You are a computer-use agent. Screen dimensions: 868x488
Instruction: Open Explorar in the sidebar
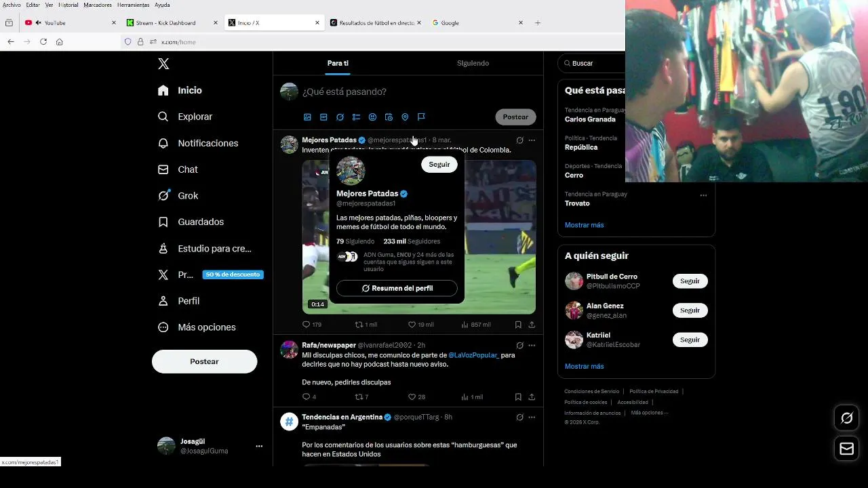pos(185,117)
